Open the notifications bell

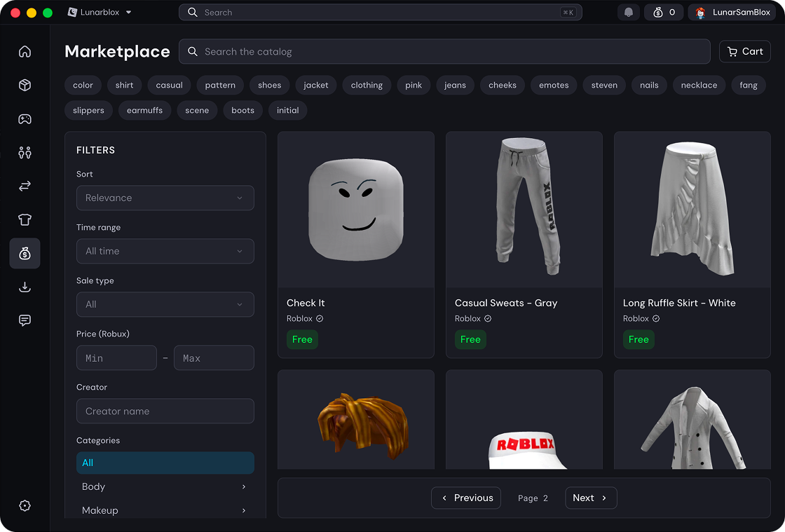coord(628,12)
